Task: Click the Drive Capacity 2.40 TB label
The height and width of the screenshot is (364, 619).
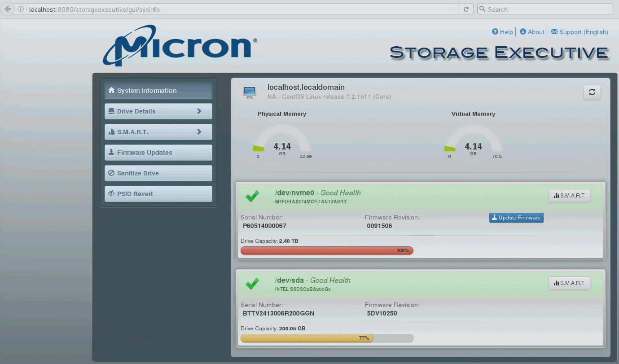Action: coord(269,241)
